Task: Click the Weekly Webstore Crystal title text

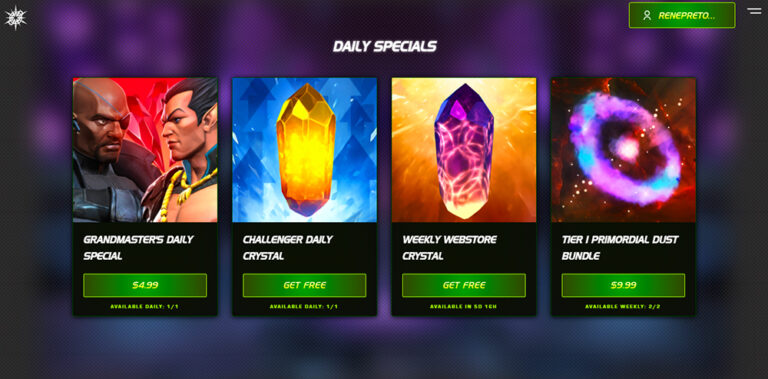Action: [449, 248]
